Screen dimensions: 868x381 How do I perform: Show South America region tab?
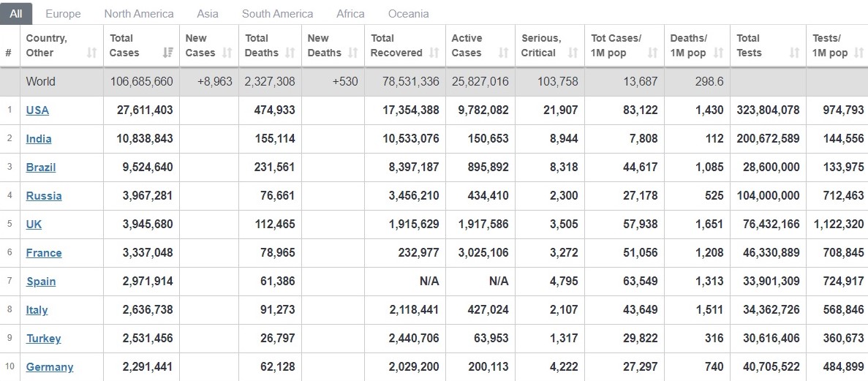[x=277, y=14]
